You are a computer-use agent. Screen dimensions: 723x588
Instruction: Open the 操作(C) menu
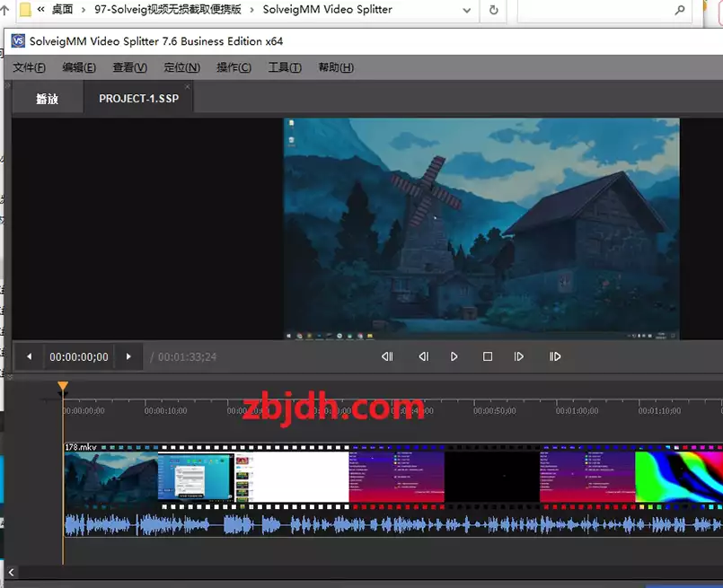click(x=234, y=67)
